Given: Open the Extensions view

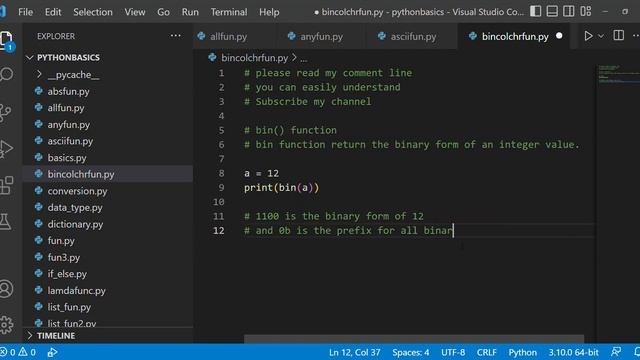Looking at the screenshot, I should 6,186.
